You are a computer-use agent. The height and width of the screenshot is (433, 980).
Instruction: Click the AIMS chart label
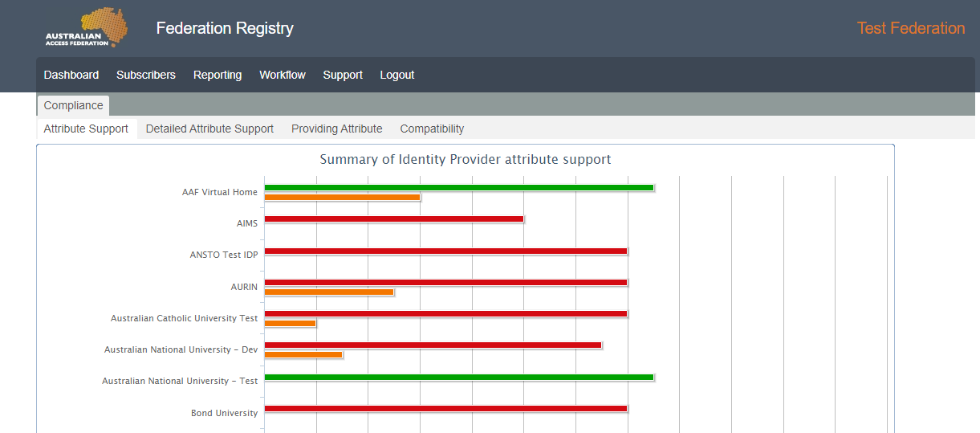point(247,223)
